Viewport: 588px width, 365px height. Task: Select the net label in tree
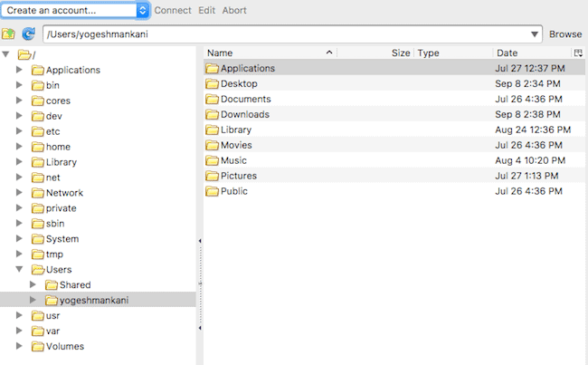pyautogui.click(x=52, y=178)
